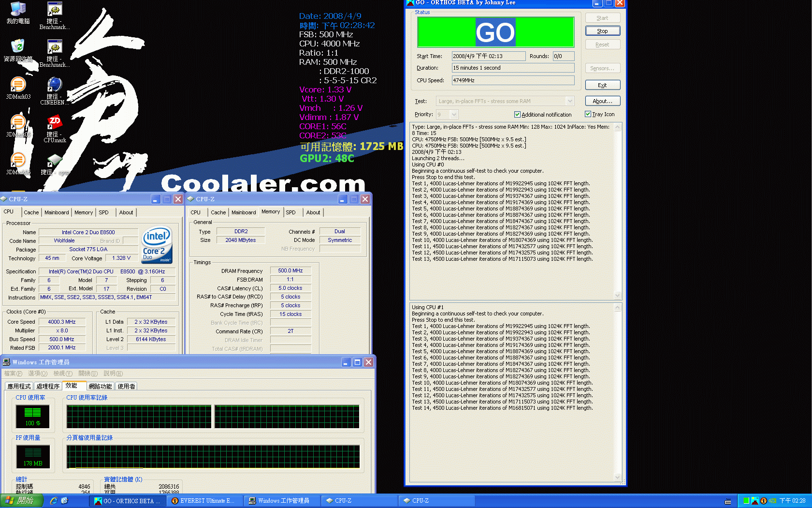812x508 pixels.
Task: Click the ORTHOS CPU Speed field
Action: (513, 80)
